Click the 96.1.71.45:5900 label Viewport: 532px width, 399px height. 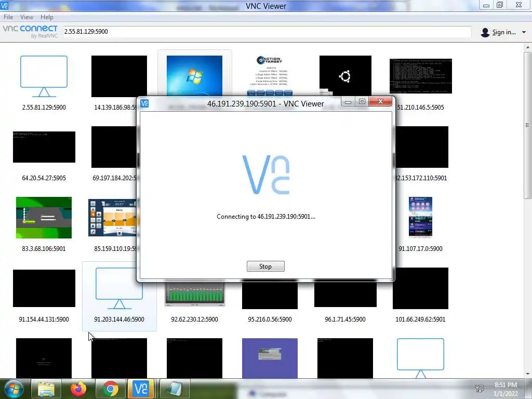point(345,319)
